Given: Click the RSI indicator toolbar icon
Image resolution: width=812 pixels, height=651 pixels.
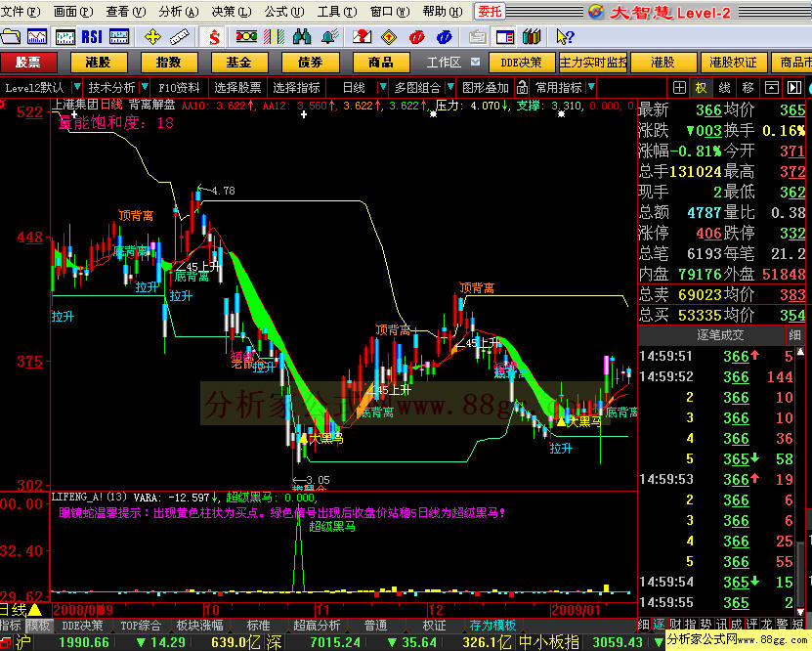Looking at the screenshot, I should pyautogui.click(x=91, y=37).
